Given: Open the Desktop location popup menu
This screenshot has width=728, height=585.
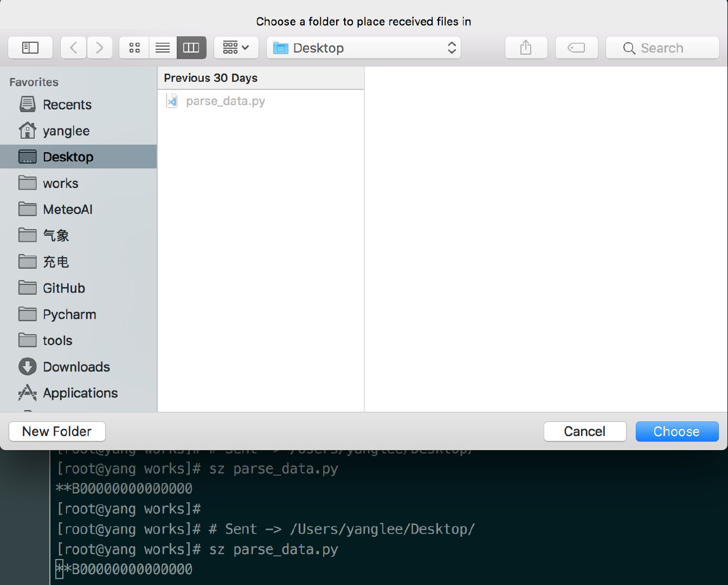Looking at the screenshot, I should coord(364,48).
